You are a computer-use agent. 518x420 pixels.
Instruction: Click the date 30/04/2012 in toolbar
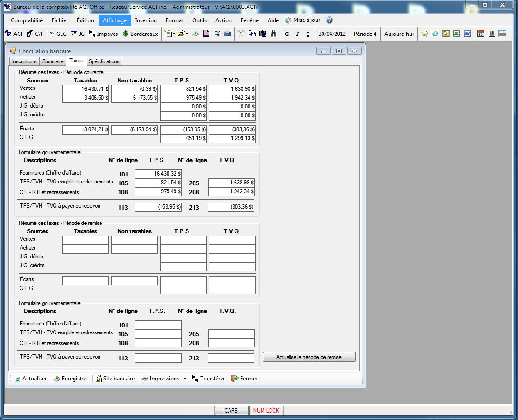click(332, 34)
